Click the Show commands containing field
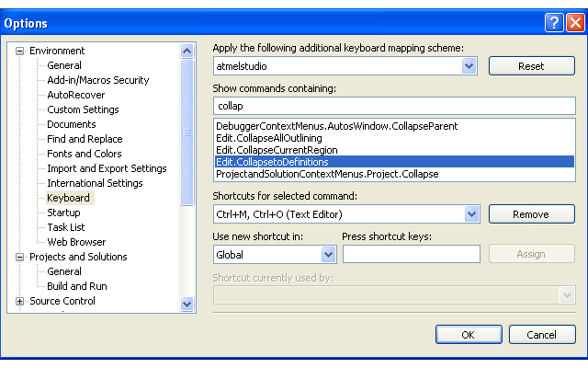 pyautogui.click(x=394, y=106)
